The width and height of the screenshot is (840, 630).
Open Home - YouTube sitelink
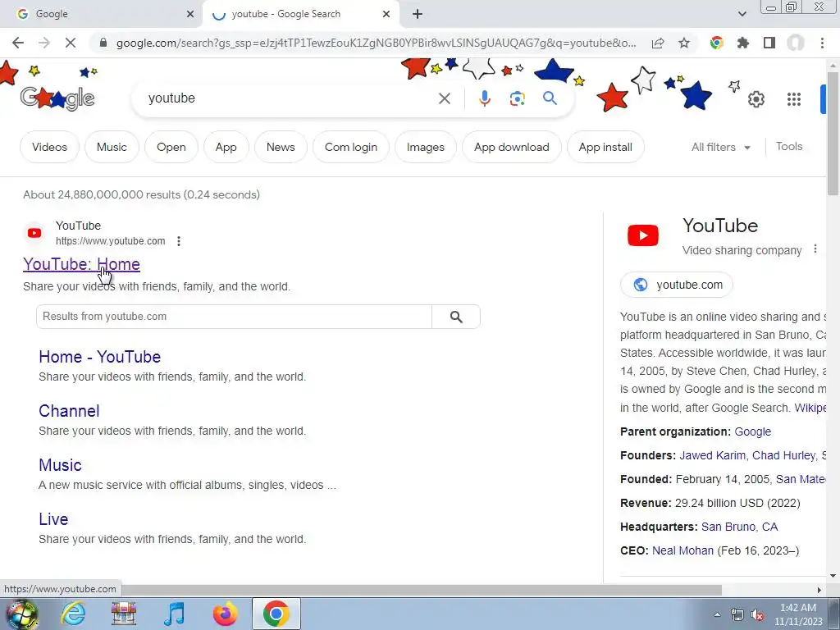point(99,357)
